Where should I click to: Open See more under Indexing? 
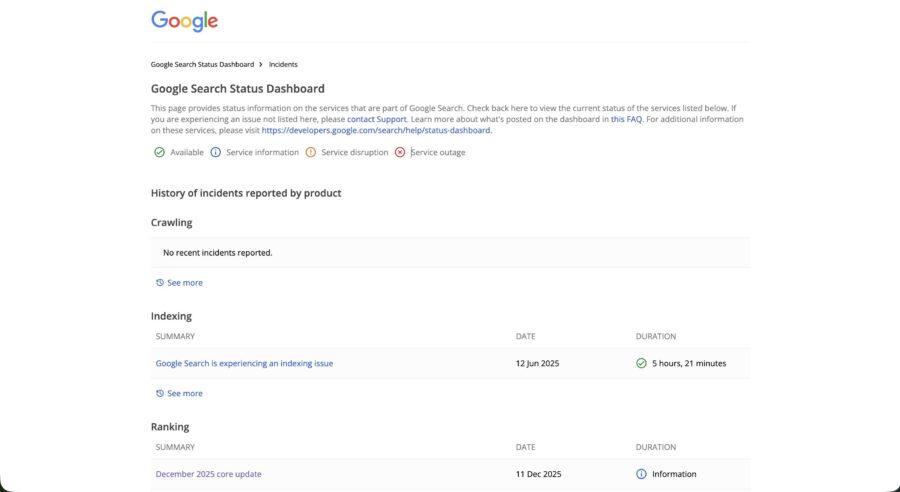[185, 393]
